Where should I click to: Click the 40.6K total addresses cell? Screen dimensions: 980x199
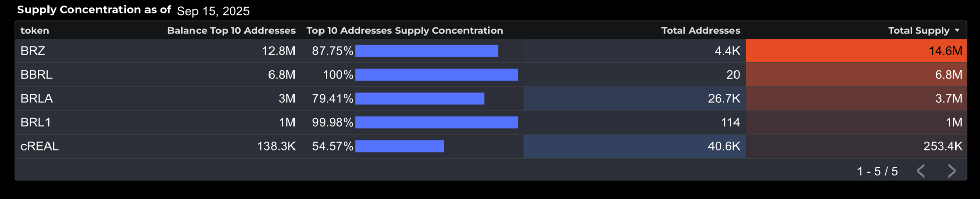[634, 146]
